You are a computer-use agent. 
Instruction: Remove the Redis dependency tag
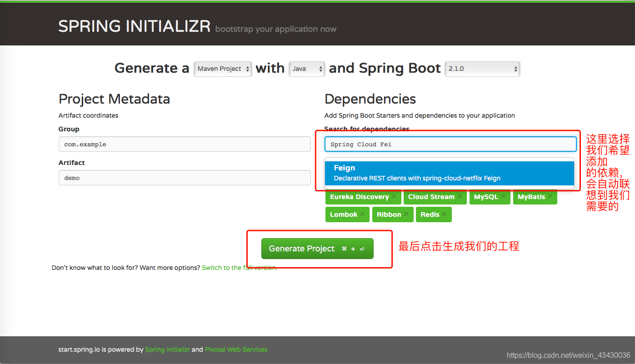coord(444,214)
